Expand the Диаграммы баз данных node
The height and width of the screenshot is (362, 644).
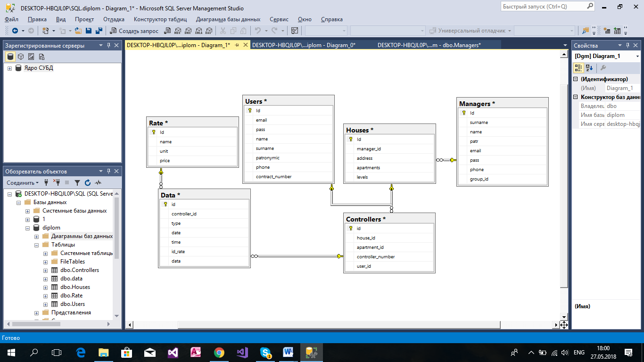click(37, 236)
